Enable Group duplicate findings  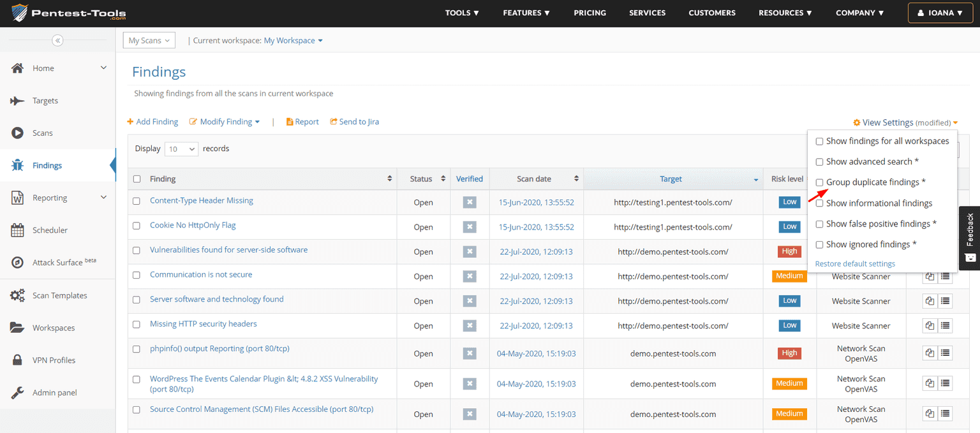click(x=820, y=182)
